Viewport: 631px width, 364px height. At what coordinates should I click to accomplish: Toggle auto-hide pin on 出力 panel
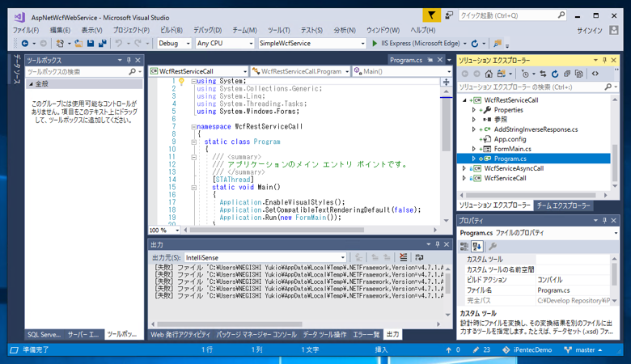tap(438, 244)
